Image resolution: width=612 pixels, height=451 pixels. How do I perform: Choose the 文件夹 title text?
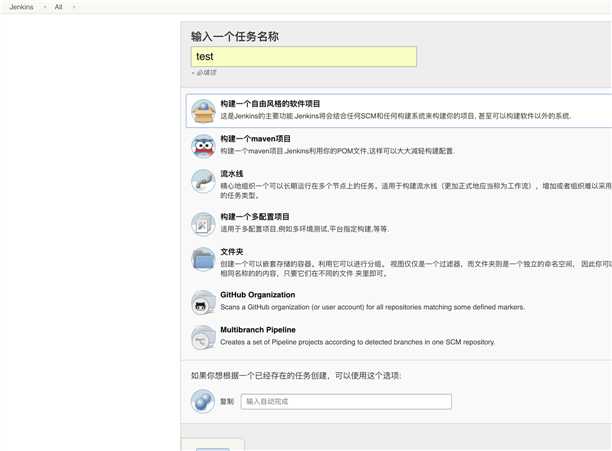[x=232, y=252]
